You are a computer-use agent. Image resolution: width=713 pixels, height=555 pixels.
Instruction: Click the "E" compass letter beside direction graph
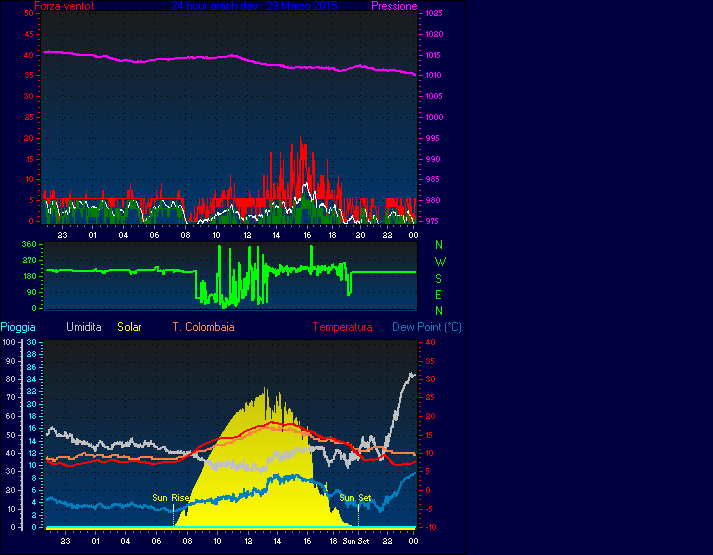click(438, 295)
